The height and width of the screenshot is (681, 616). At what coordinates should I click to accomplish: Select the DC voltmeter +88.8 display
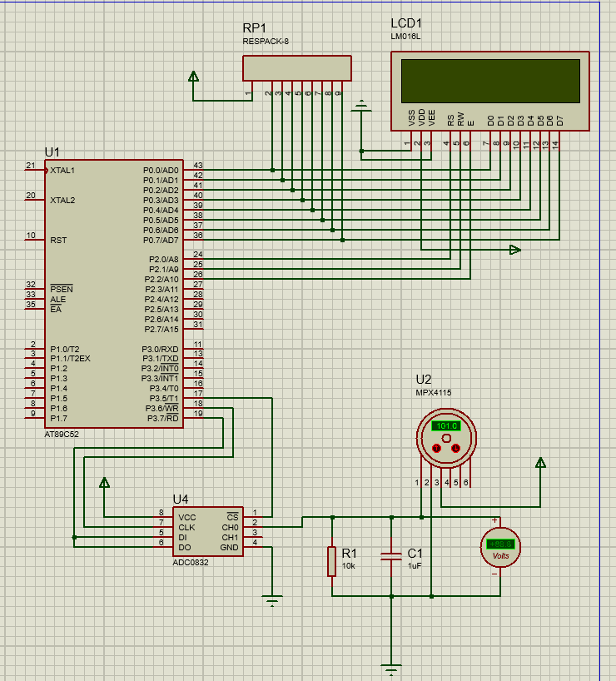500,544
